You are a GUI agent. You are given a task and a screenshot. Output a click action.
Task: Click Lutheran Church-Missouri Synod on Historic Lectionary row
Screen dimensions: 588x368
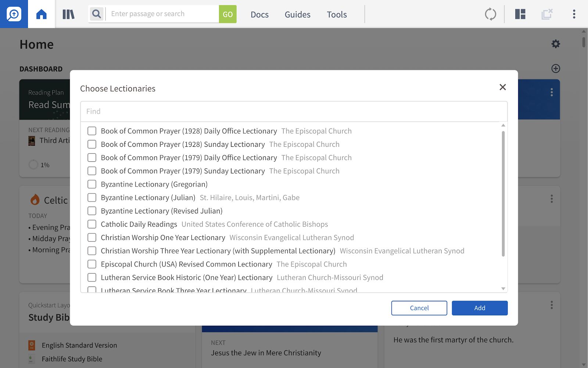330,277
